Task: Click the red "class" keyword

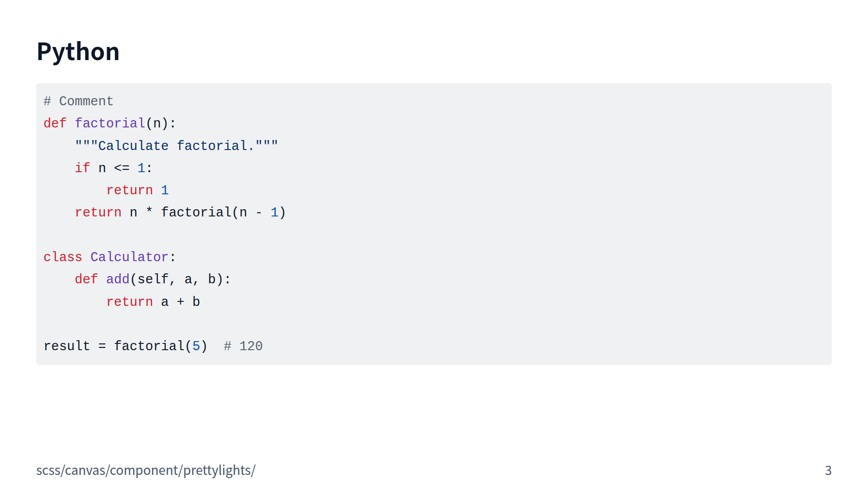Action: tap(63, 257)
